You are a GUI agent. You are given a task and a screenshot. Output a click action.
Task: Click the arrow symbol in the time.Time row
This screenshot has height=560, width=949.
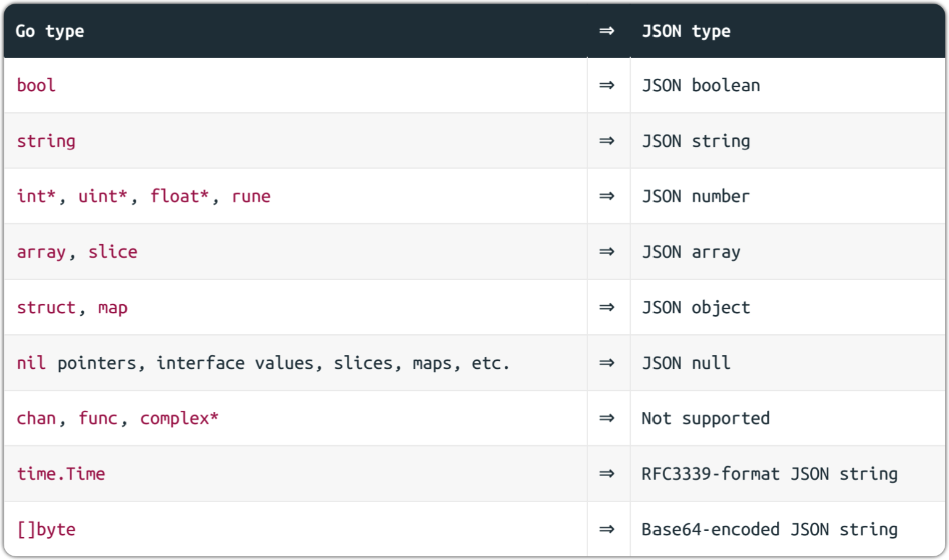click(607, 474)
